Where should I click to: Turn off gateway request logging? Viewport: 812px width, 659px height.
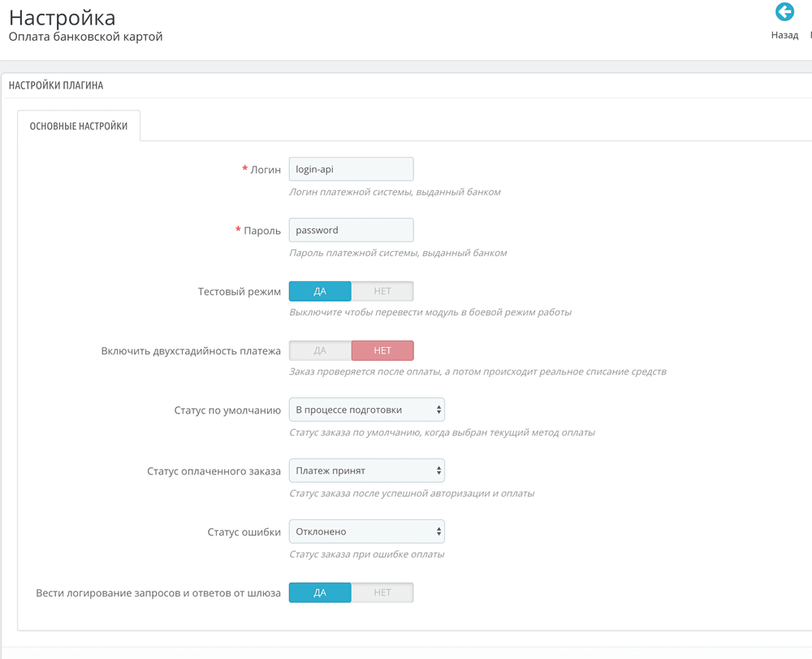tap(382, 592)
